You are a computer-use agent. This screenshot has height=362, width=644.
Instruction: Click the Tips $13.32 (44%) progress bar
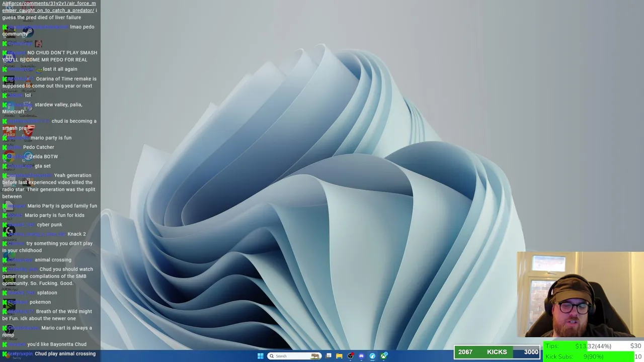[x=594, y=346]
